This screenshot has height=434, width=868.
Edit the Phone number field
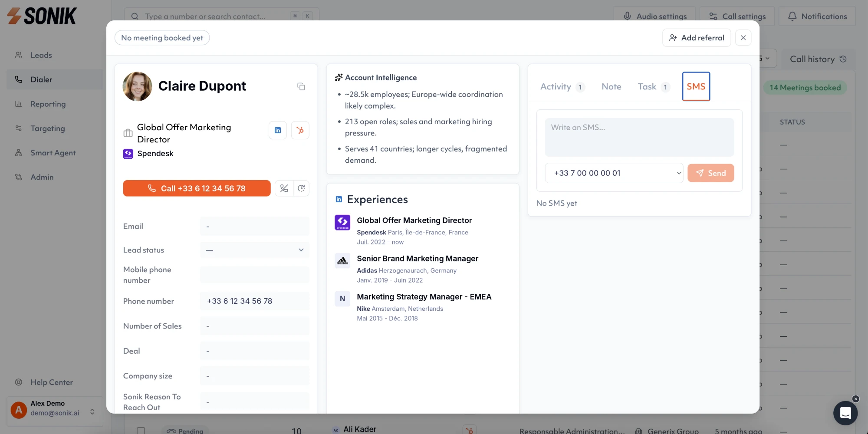(x=255, y=301)
